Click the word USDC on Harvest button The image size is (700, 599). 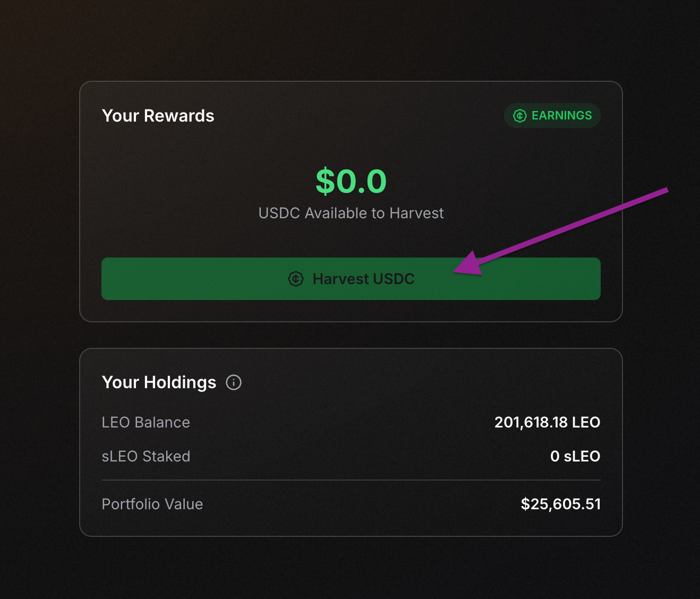click(394, 279)
